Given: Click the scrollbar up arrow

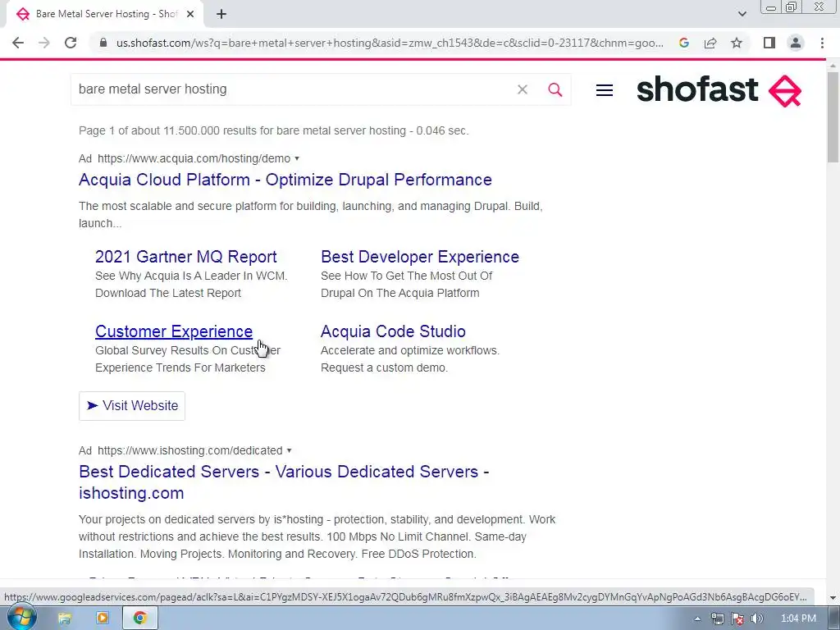Looking at the screenshot, I should coord(833,66).
